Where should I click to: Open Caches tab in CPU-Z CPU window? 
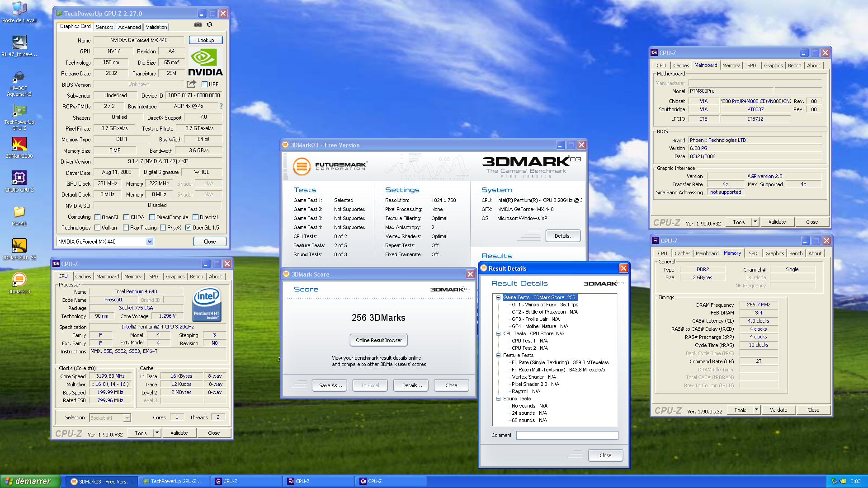pyautogui.click(x=83, y=277)
